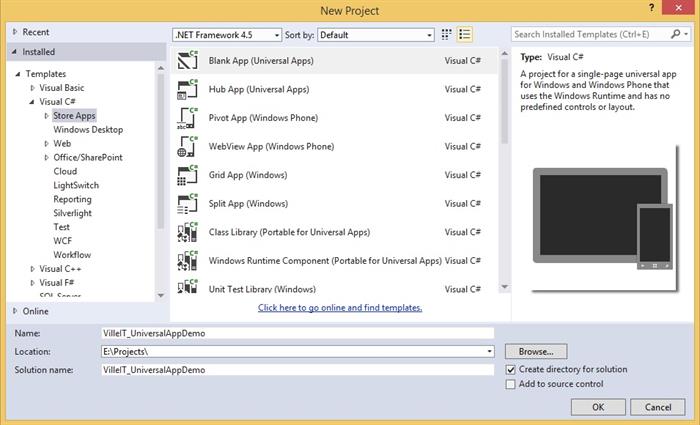Click the template list scrollbar thumb
Screen dimensions: 700x425
504,101
